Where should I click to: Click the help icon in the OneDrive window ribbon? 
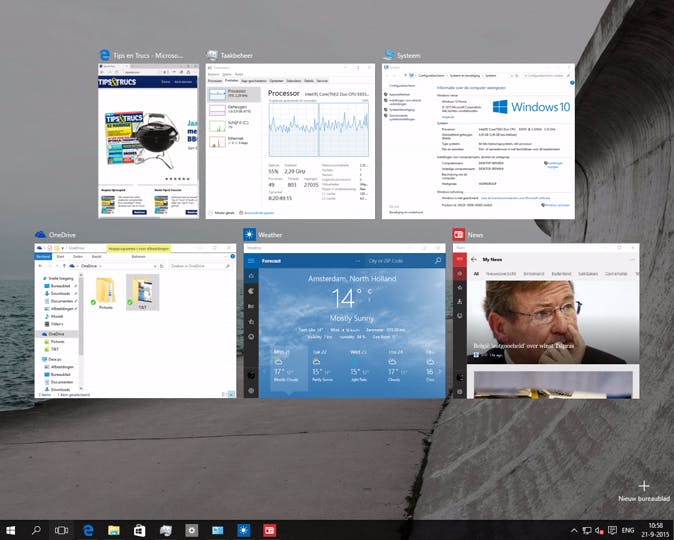click(232, 256)
